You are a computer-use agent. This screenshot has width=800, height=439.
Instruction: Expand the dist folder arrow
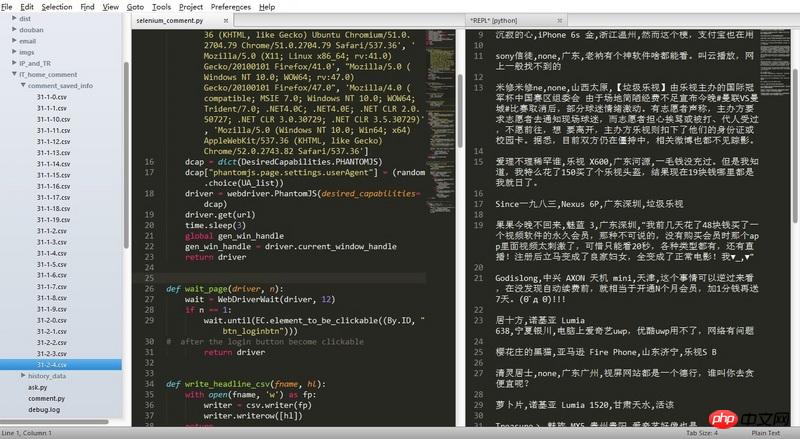12,19
